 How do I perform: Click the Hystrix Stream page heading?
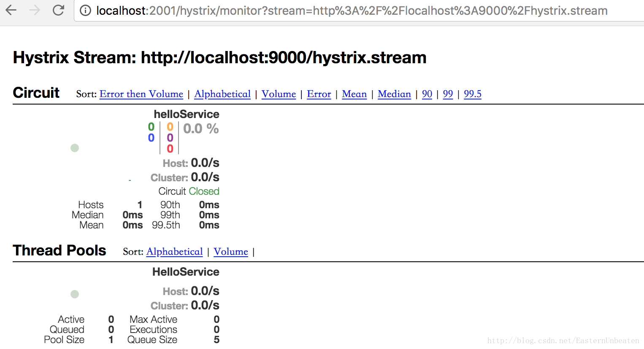[x=219, y=58]
